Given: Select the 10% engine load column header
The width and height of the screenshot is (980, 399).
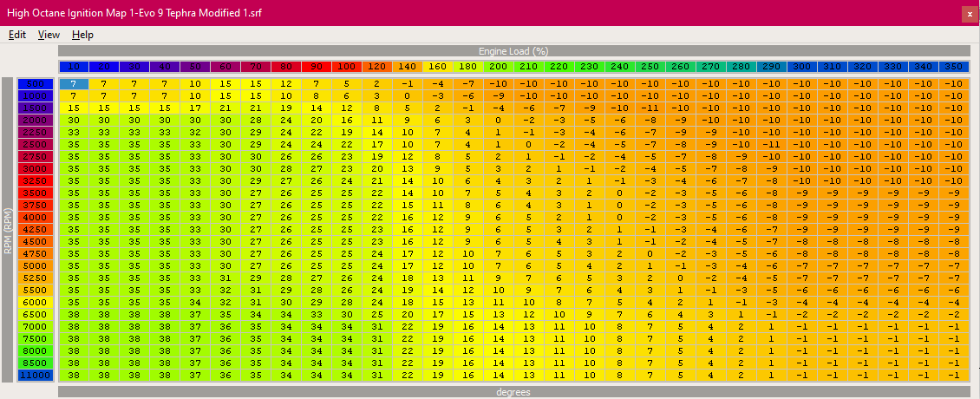Looking at the screenshot, I should 74,67.
